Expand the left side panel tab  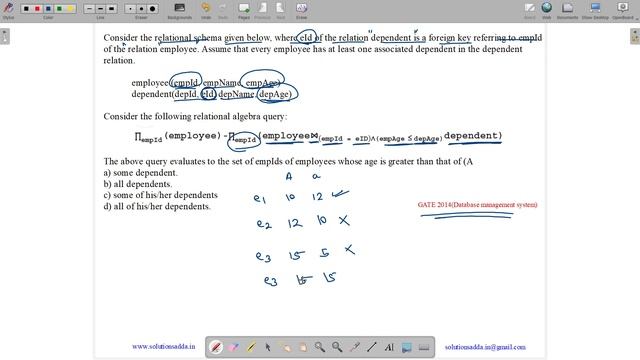tap(4, 36)
